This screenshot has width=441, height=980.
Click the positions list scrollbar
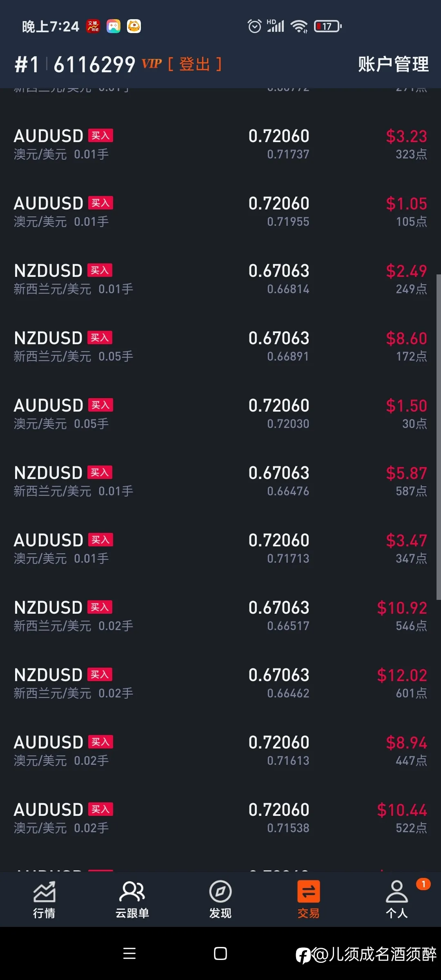(439, 437)
